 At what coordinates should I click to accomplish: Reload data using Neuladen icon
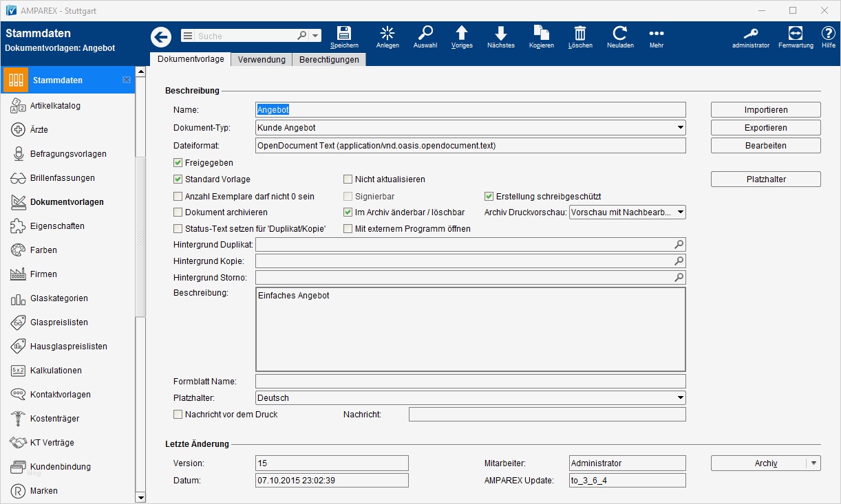point(620,36)
